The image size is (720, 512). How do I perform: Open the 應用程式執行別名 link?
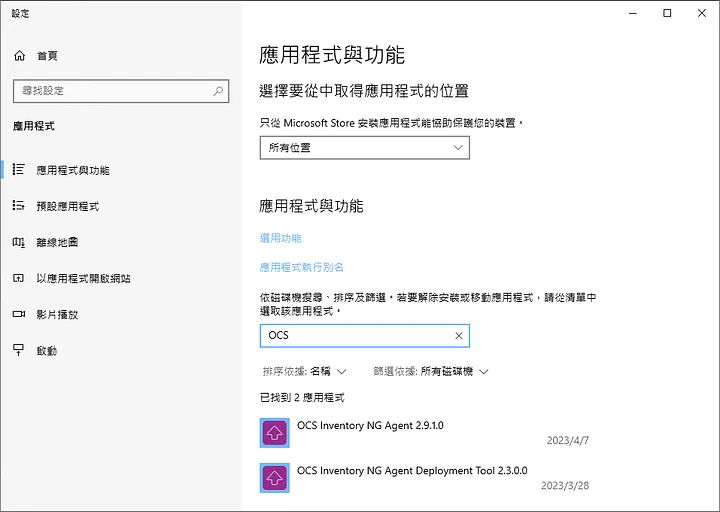click(302, 267)
